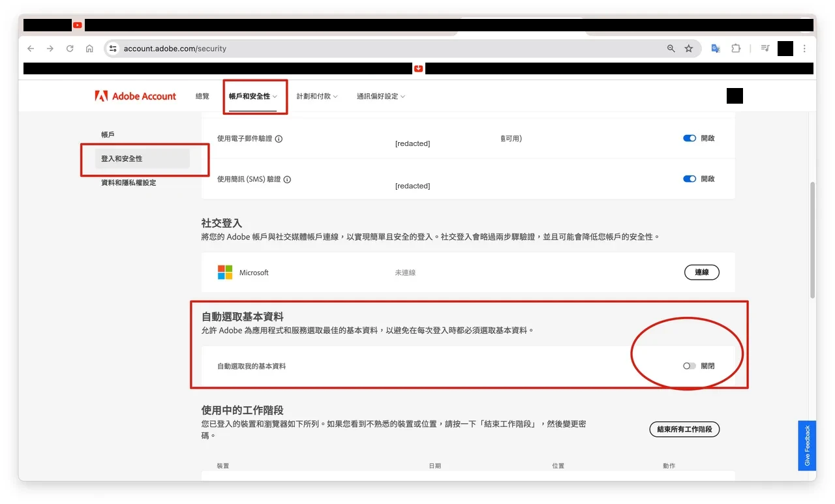The image size is (835, 504).
Task: Go back to the previous browser page
Action: click(x=31, y=49)
